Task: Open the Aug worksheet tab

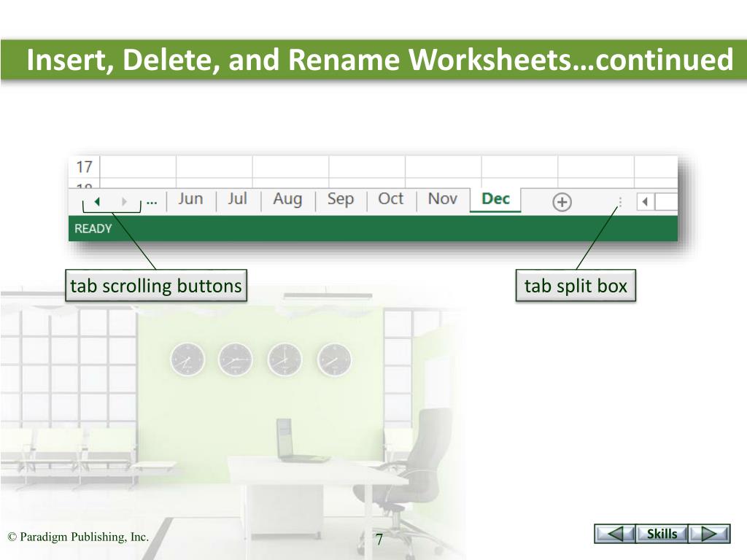Action: [x=287, y=198]
